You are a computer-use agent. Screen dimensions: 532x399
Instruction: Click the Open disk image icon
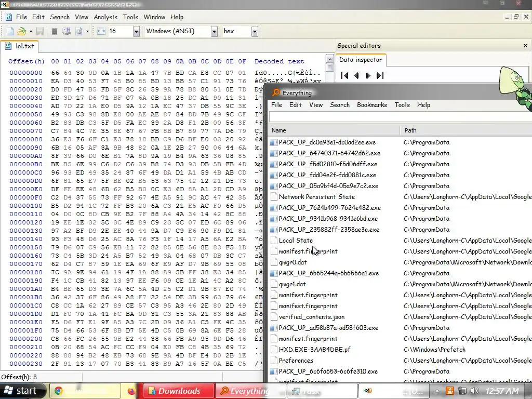[79, 31]
